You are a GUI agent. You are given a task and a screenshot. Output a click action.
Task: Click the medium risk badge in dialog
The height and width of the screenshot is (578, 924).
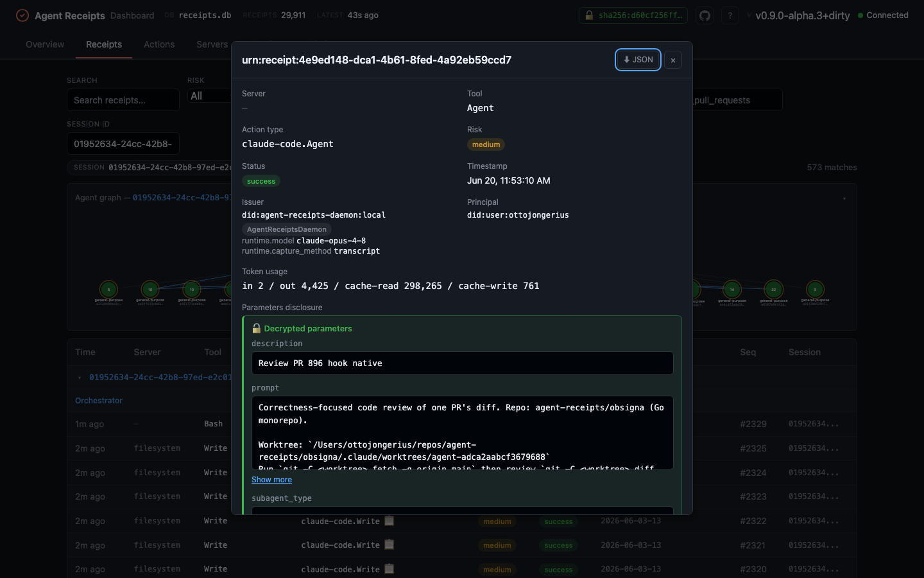tap(486, 144)
